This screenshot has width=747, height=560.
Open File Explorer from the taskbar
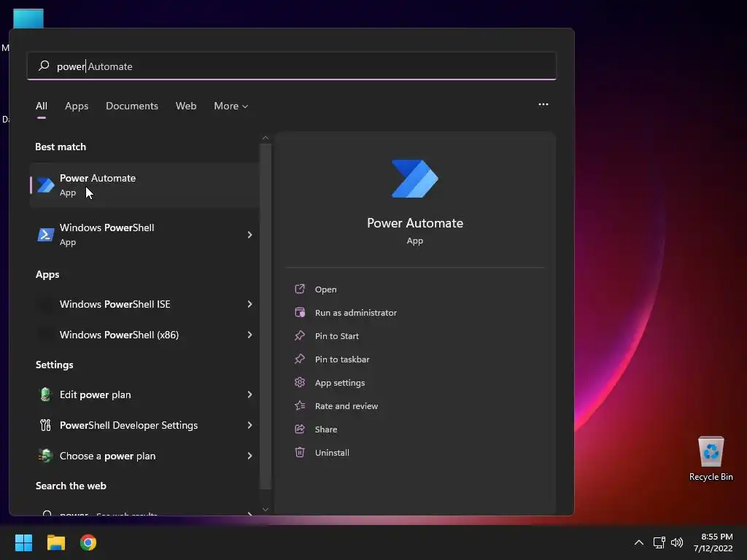[x=55, y=542]
